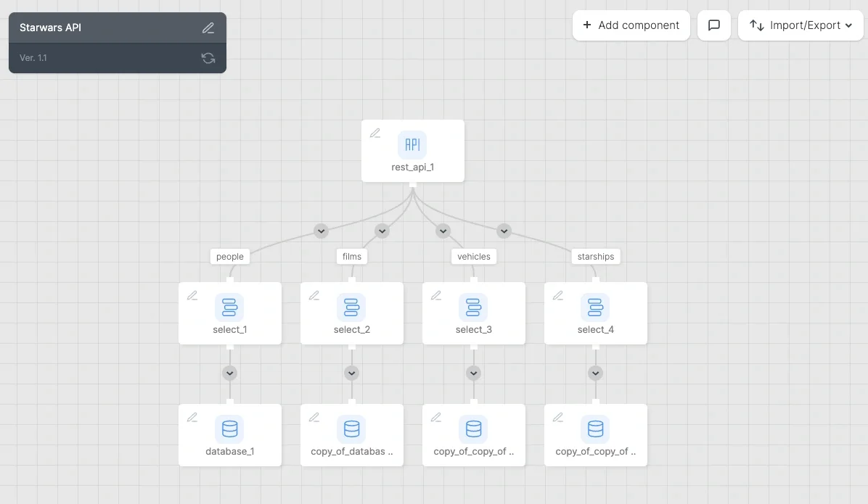This screenshot has height=504, width=868.
Task: Click edit pencil on node below select_4
Action: pos(558,418)
